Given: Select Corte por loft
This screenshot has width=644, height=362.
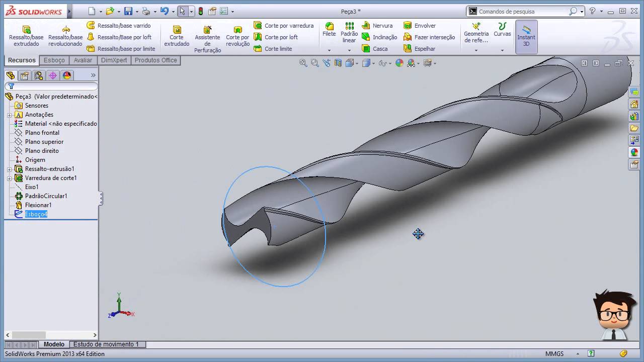Looking at the screenshot, I should pos(276,37).
